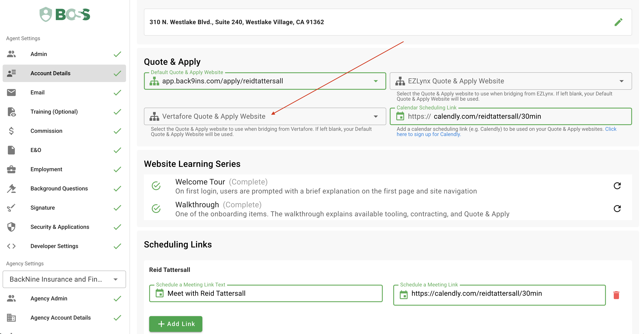Click the green checkmark beside Admin
The height and width of the screenshot is (334, 644).
(x=117, y=54)
